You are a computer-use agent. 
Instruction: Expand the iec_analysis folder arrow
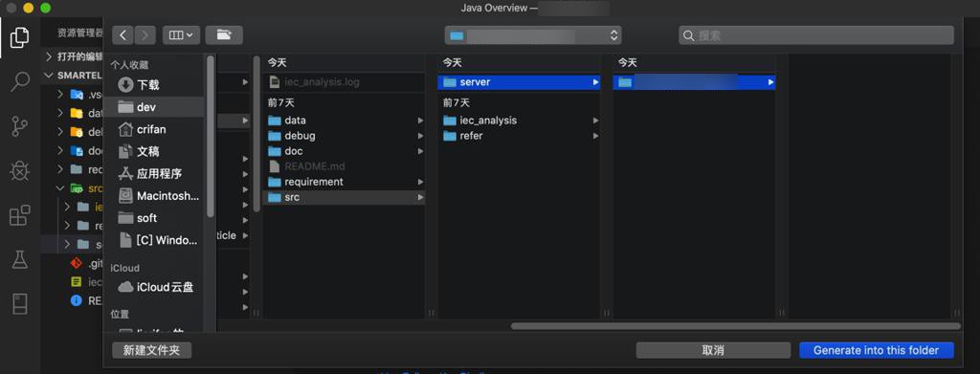tap(595, 120)
